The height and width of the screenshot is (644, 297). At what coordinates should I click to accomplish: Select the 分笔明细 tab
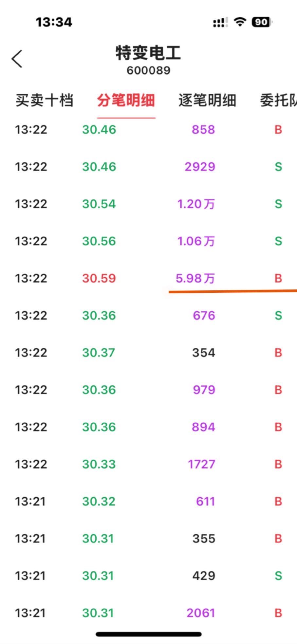126,100
